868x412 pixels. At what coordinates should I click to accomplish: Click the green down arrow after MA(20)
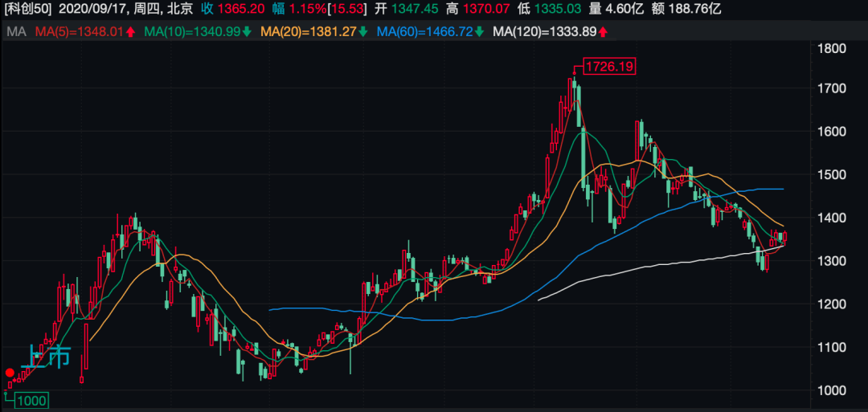coord(362,33)
